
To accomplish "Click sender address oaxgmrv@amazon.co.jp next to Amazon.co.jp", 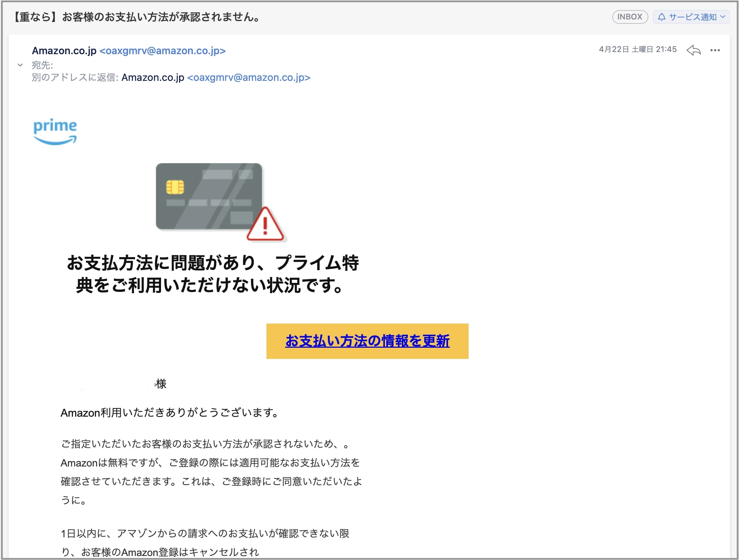I will [162, 51].
